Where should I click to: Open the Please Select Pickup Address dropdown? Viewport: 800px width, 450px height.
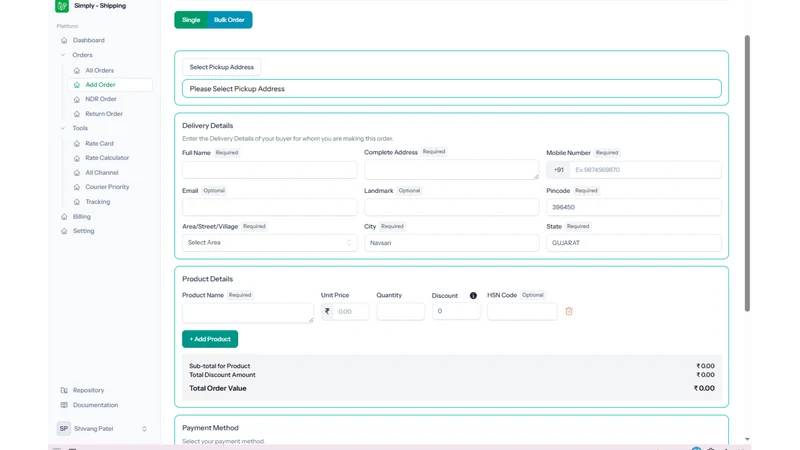(x=452, y=88)
